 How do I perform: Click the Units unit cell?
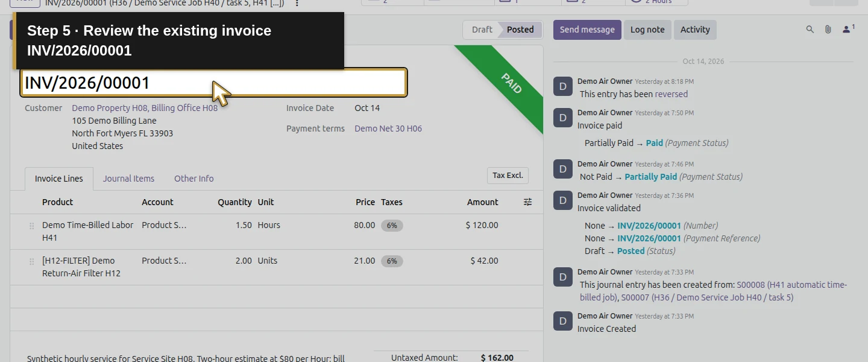(268, 261)
